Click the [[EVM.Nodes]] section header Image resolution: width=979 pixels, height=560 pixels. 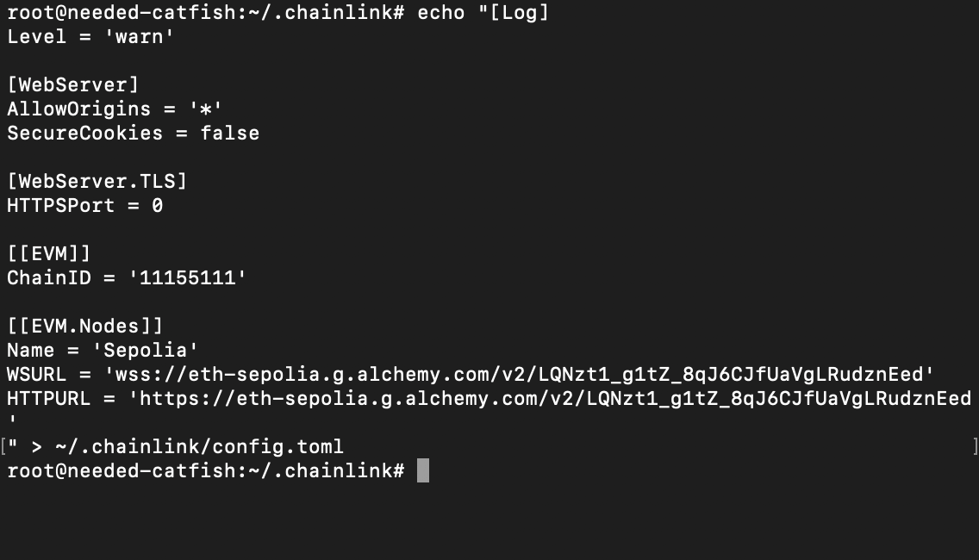click(84, 326)
